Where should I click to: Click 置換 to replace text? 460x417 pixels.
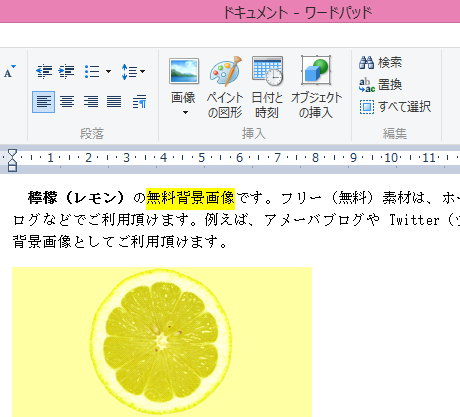pyautogui.click(x=381, y=85)
